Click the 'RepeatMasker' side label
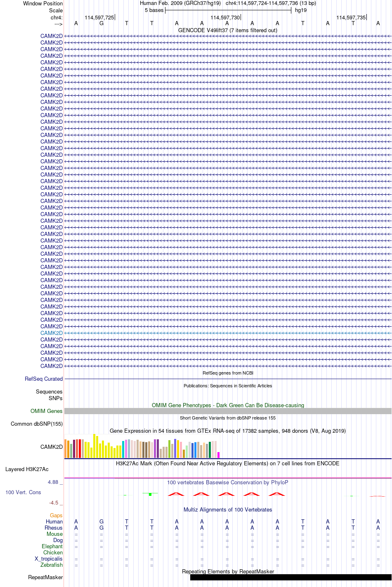 pos(45,577)
